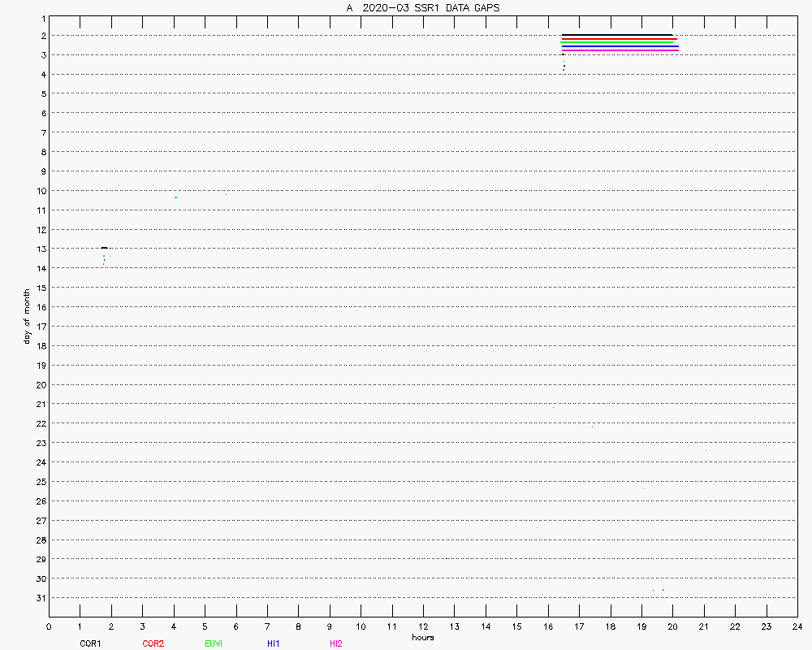Click hour 0 tick label on x-axis
The height and width of the screenshot is (650, 812).
pyautogui.click(x=49, y=626)
